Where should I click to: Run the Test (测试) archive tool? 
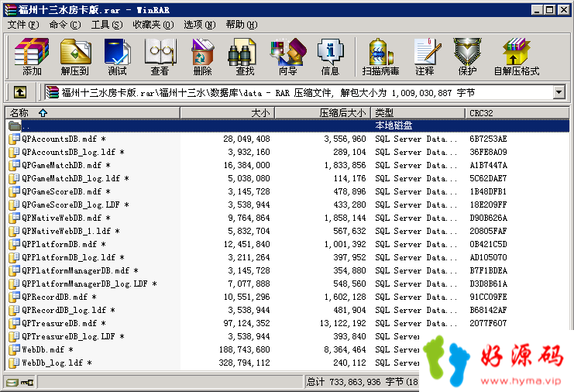point(117,57)
